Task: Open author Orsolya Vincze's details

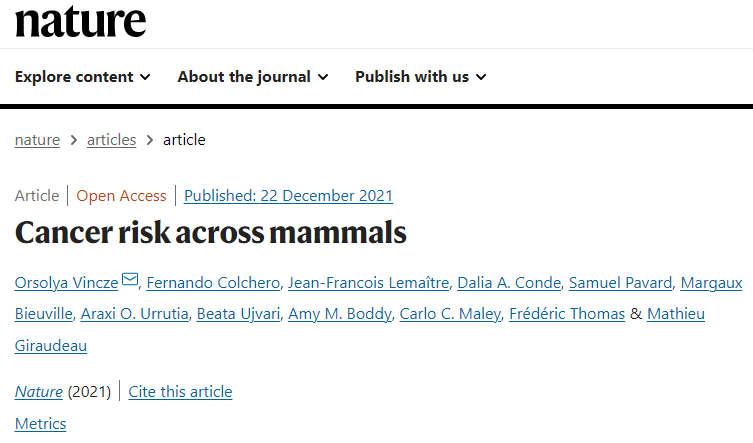Action: (67, 283)
